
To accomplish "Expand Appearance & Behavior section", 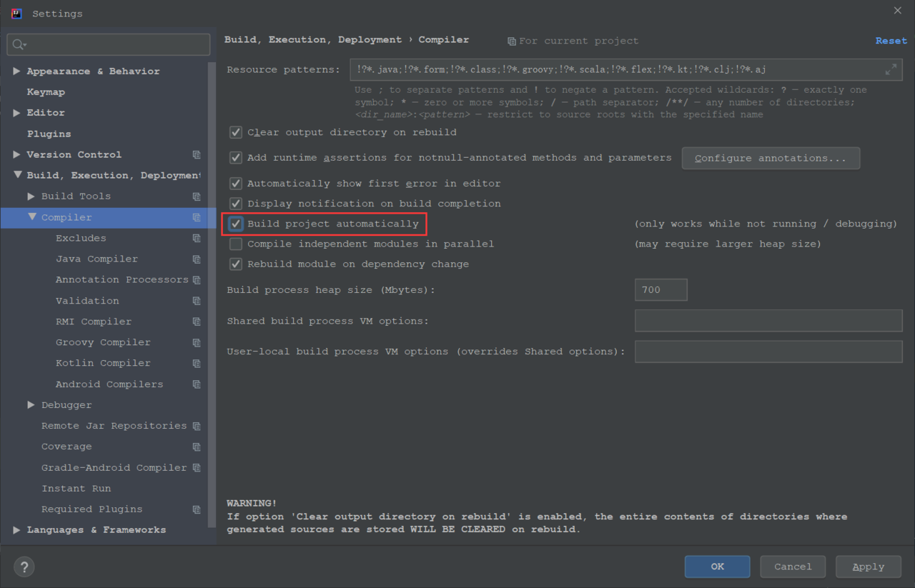I will click(16, 71).
